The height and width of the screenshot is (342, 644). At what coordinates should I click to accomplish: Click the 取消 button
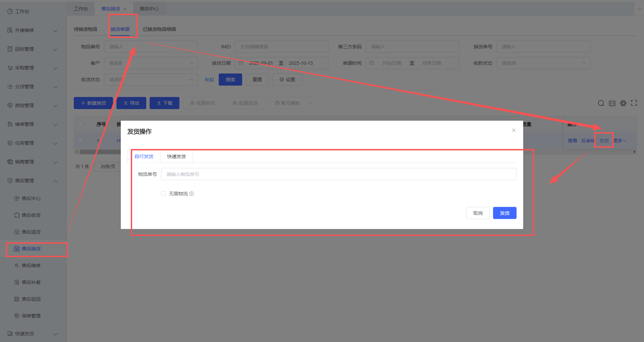478,213
